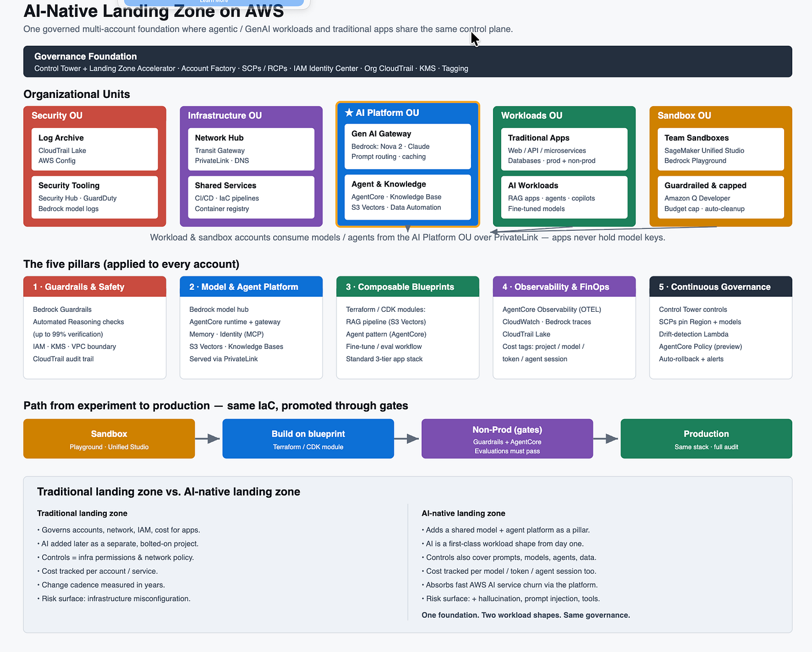Click the 'AI-Native Landing Zone on AWS' title
Screen dimensions: 812x652
tap(154, 10)
